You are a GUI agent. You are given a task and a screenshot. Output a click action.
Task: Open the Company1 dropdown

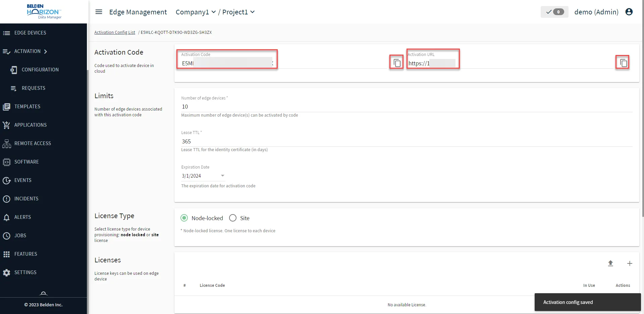pyautogui.click(x=196, y=12)
